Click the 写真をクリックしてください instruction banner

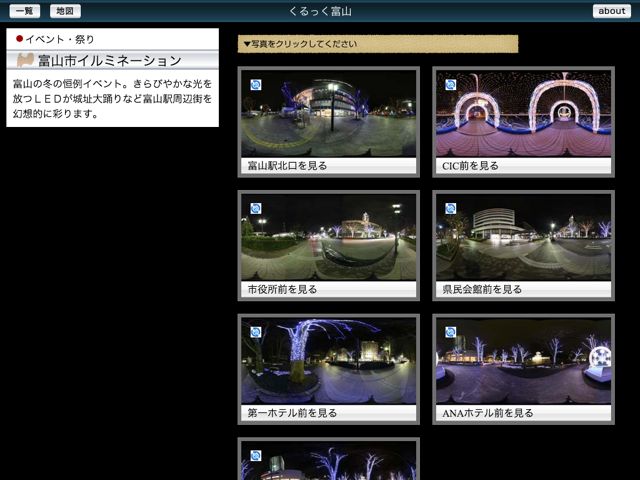(x=378, y=44)
